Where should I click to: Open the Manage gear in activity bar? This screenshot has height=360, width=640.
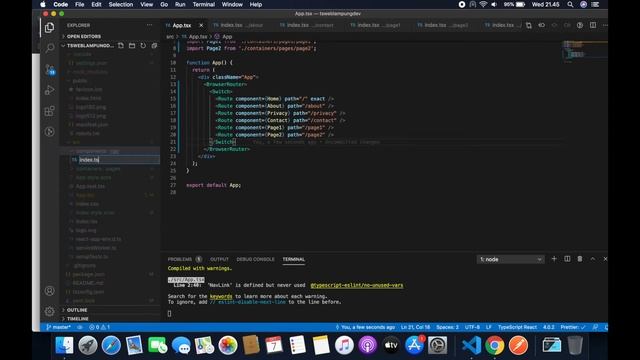point(49,311)
